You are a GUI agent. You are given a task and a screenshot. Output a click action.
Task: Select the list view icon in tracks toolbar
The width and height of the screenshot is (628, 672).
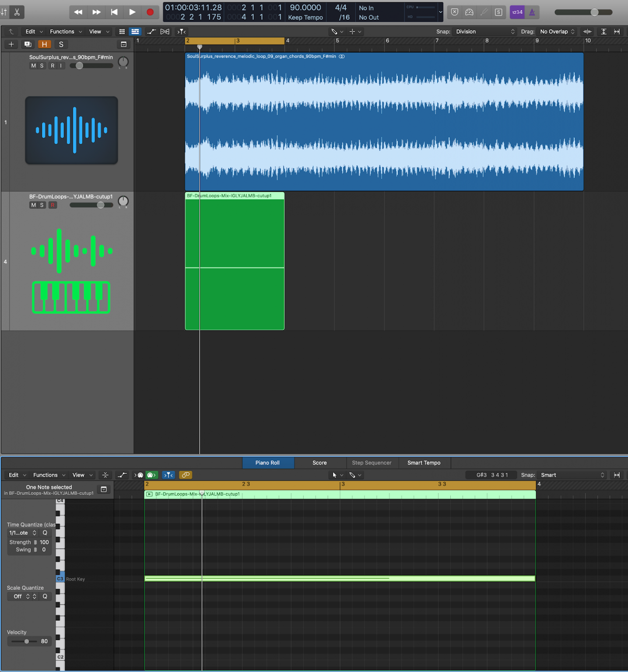[x=135, y=31]
